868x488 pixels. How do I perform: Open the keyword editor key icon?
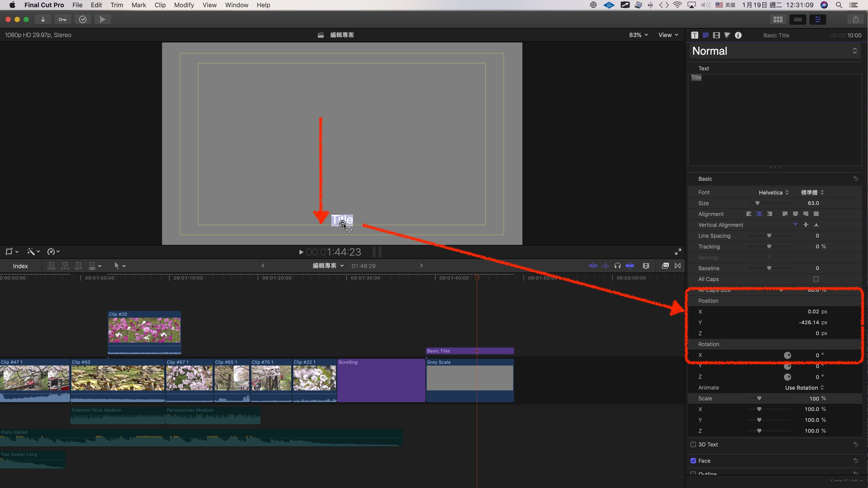tap(62, 19)
